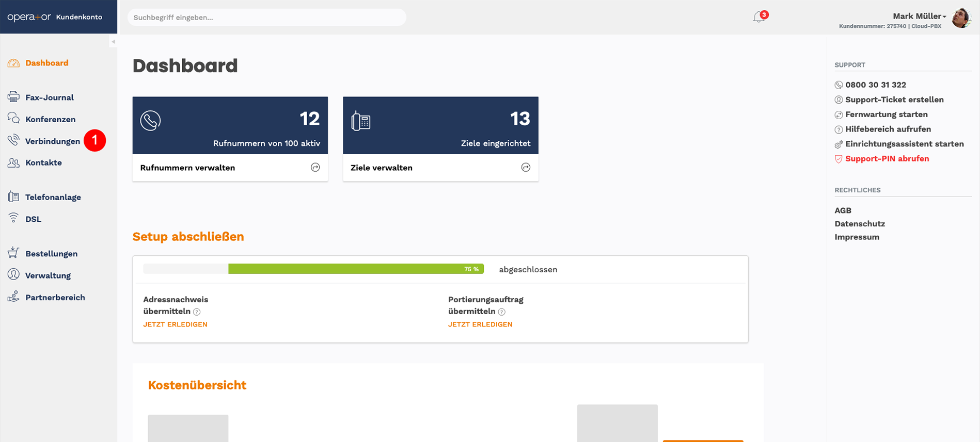Click JETZT ERLEDIGEN under Portierungsauftrag
Viewport: 980px width, 442px height.
(480, 324)
